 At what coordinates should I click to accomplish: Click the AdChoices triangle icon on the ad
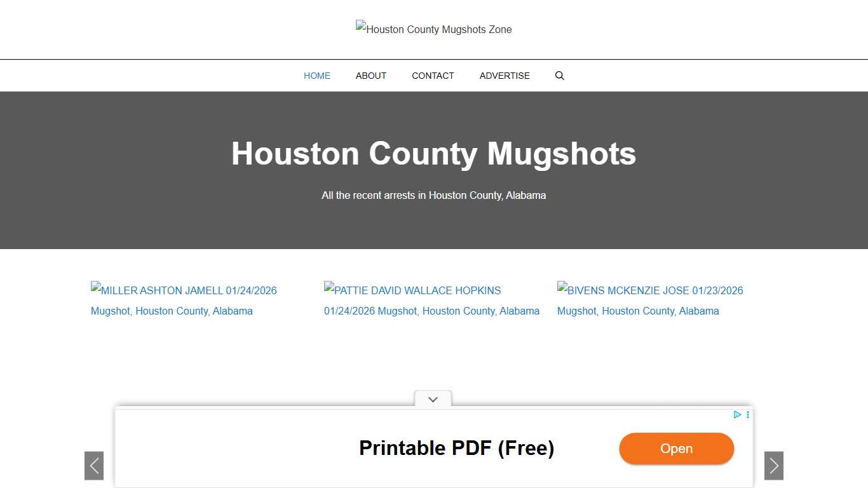737,414
